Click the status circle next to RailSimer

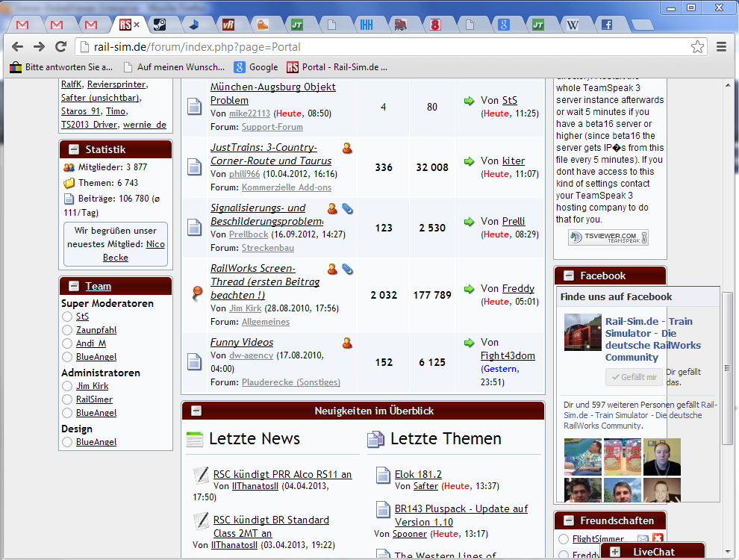coord(67,399)
